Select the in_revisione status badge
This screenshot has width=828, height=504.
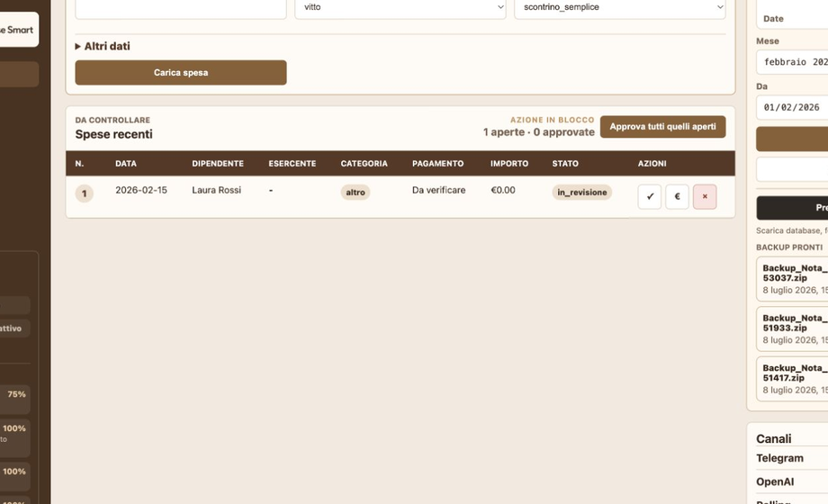582,193
